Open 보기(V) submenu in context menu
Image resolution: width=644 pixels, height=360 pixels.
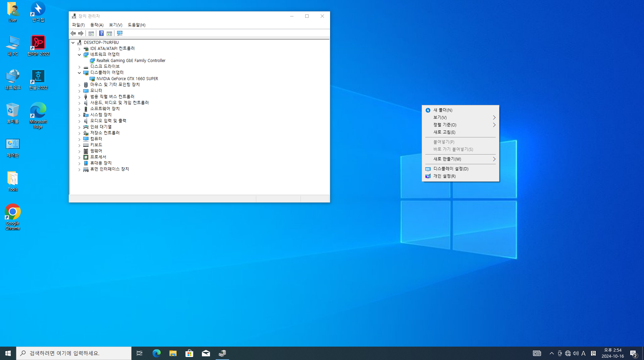461,117
